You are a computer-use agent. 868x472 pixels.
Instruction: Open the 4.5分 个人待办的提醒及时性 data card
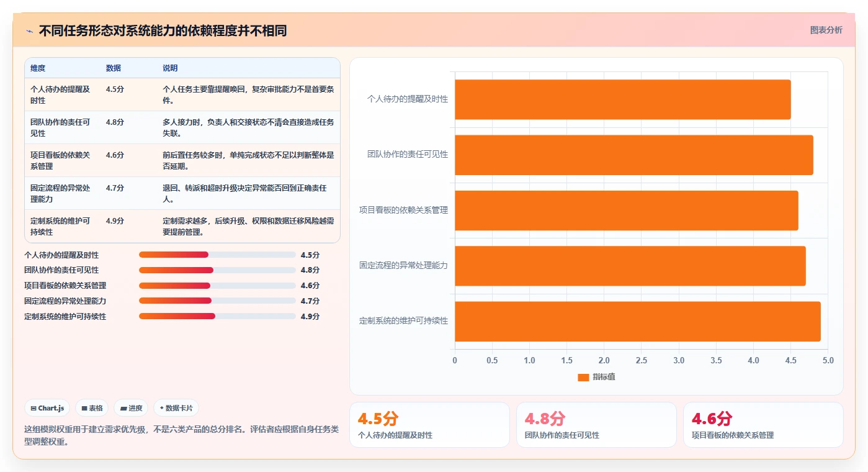pos(429,425)
